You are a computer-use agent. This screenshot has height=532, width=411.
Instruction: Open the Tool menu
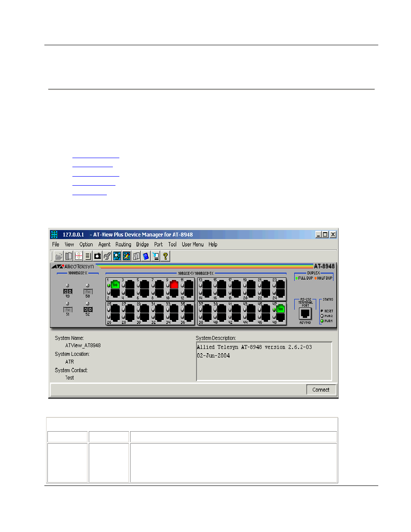click(x=172, y=244)
